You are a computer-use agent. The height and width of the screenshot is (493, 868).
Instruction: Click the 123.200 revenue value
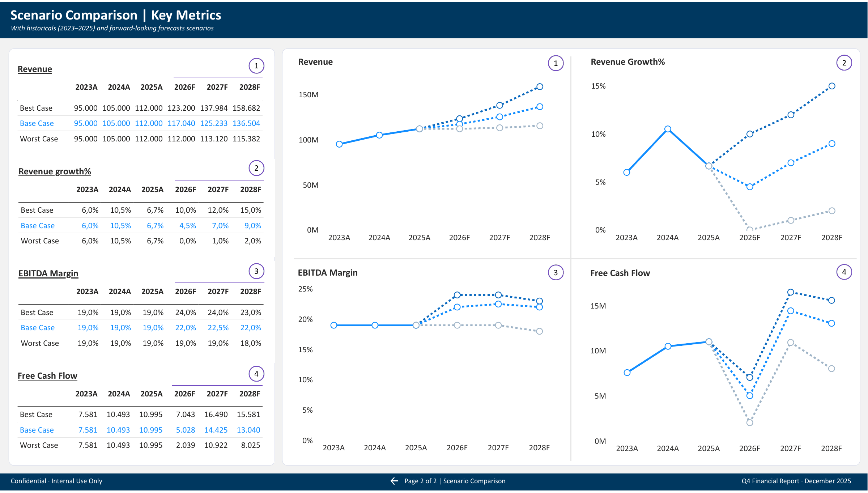click(x=181, y=108)
